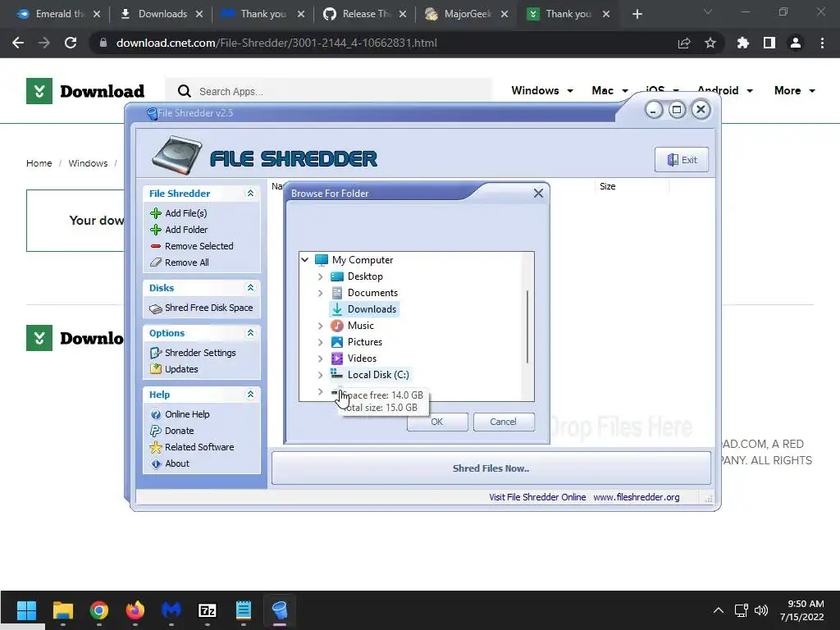Viewport: 840px width, 630px height.
Task: Open 7-Zip from the taskbar
Action: [x=208, y=610]
